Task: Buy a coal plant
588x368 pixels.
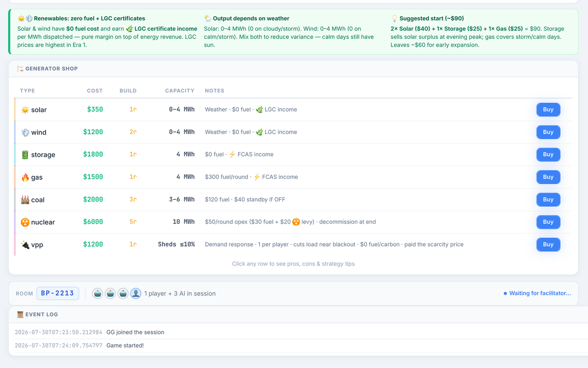Action: tap(548, 200)
